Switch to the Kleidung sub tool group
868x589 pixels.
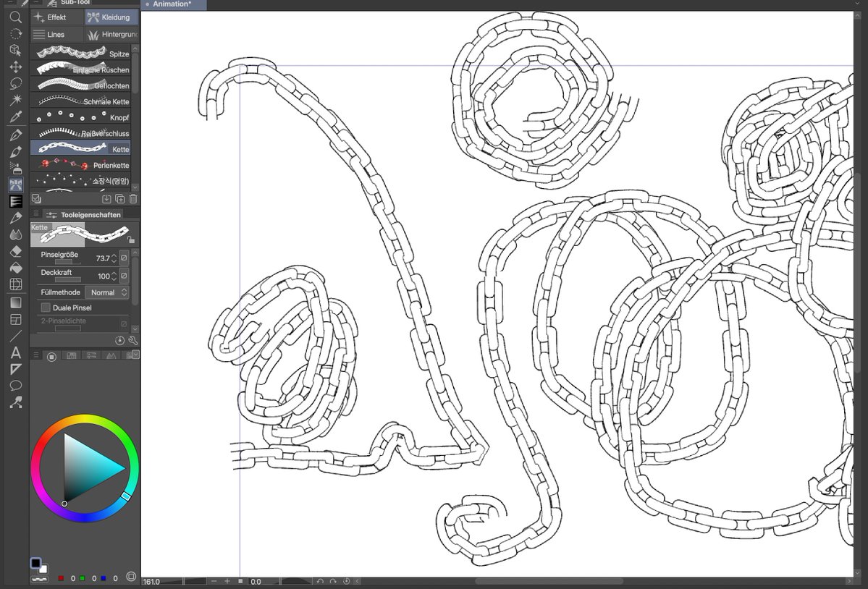[111, 17]
